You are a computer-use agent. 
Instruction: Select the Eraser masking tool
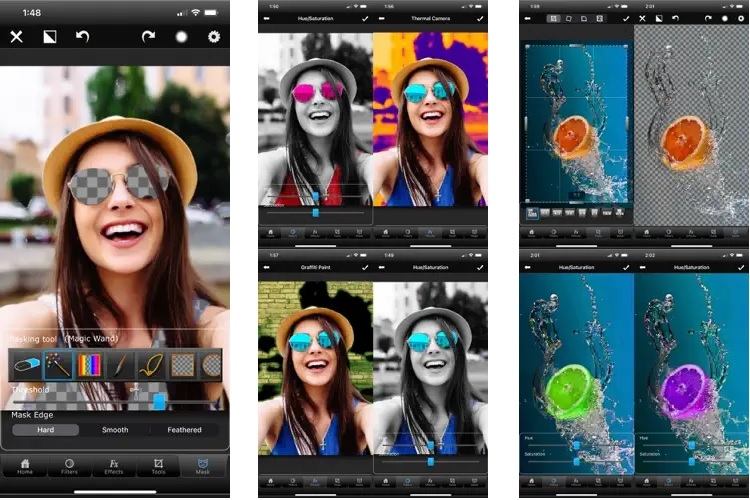click(x=27, y=365)
